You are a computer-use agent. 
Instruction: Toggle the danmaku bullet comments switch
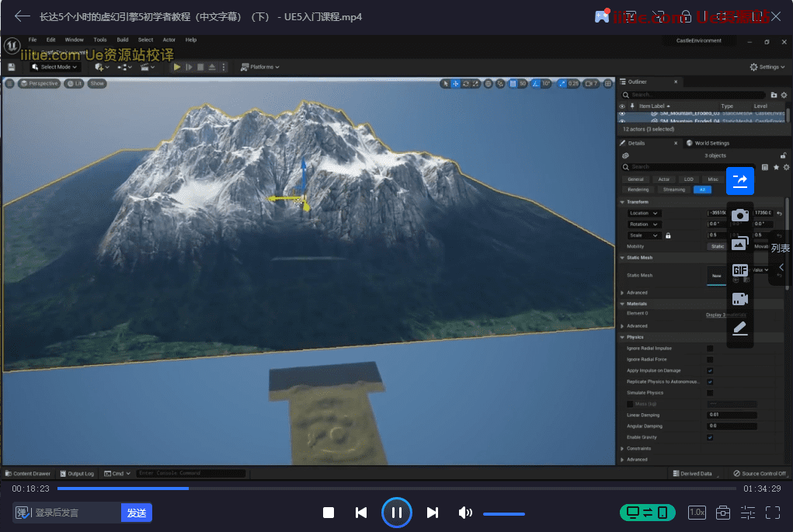click(23, 513)
